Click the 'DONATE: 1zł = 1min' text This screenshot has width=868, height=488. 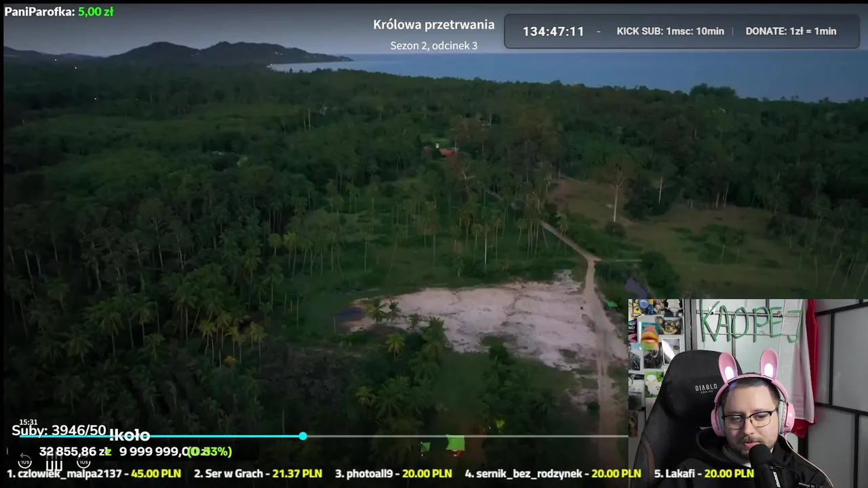[791, 31]
